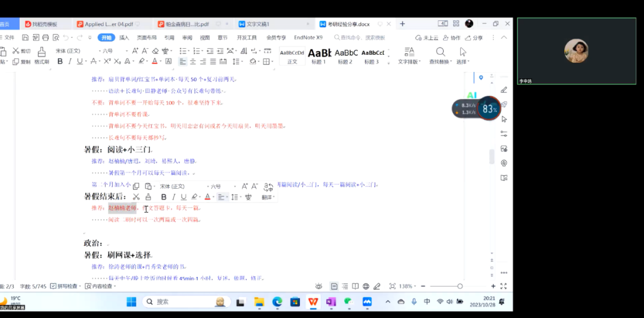Click the eye-protection mode icon in the status bar
Image resolution: width=644 pixels, height=318 pixels.
tap(319, 286)
